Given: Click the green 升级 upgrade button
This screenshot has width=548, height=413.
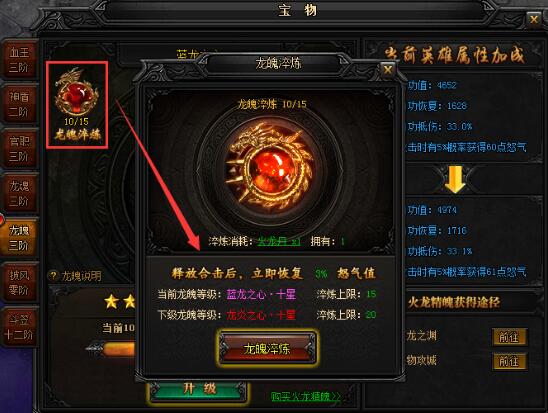Looking at the screenshot, I should pyautogui.click(x=199, y=390).
